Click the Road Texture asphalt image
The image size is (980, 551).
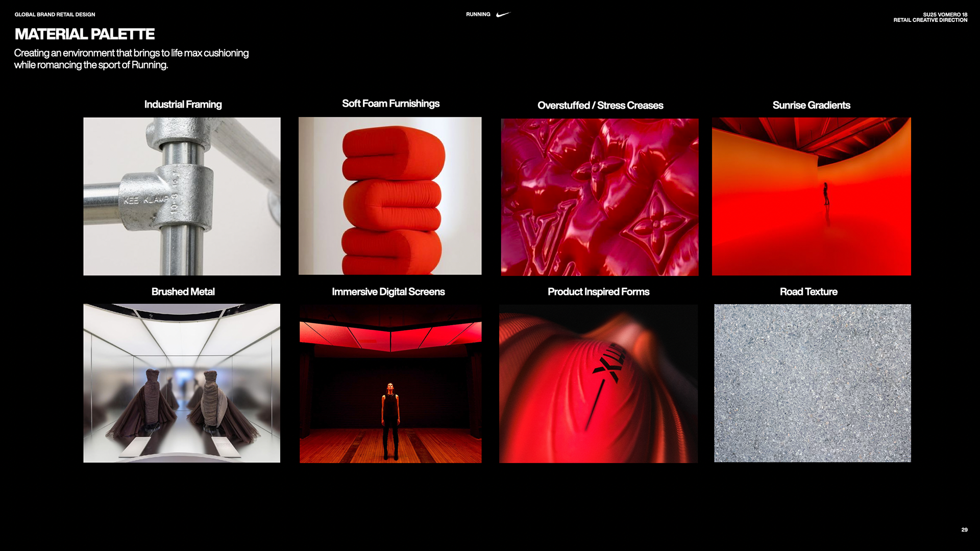click(812, 383)
